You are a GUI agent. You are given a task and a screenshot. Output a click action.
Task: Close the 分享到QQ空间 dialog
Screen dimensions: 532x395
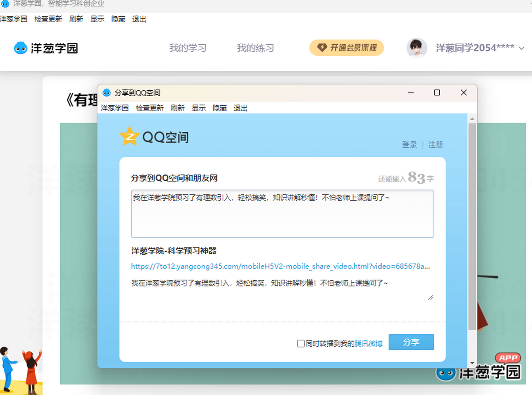pyautogui.click(x=464, y=93)
